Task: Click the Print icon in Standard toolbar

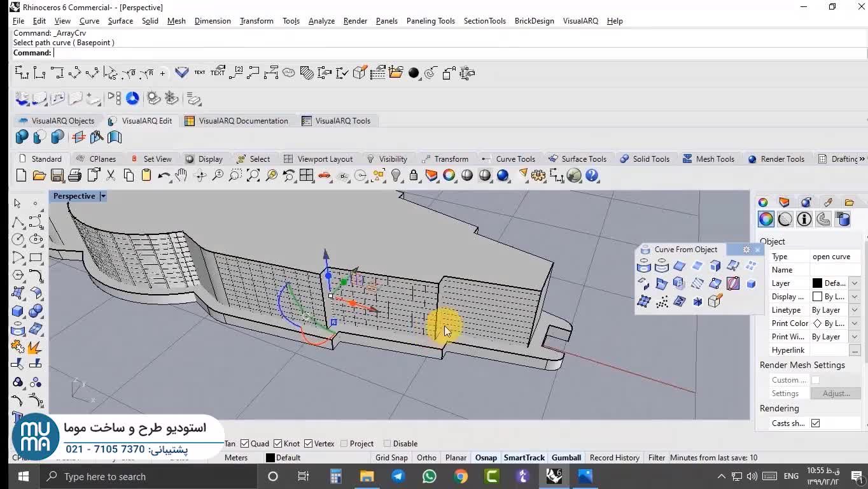Action: [74, 176]
